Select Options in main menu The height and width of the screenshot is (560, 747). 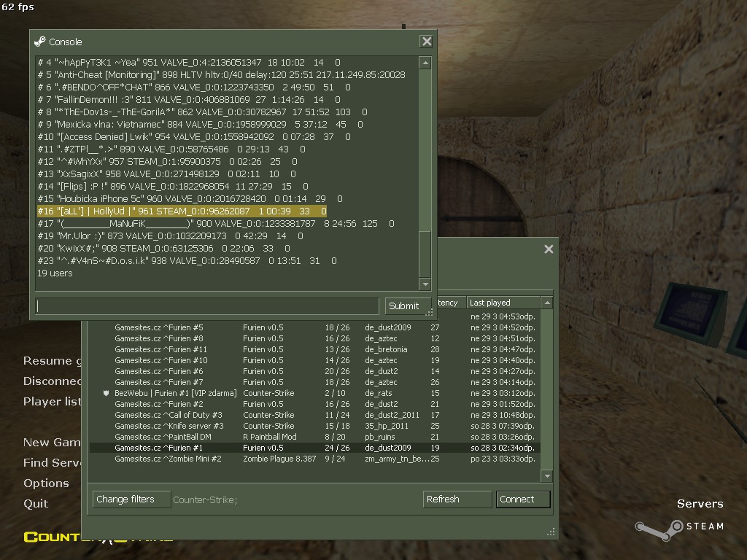[x=46, y=483]
